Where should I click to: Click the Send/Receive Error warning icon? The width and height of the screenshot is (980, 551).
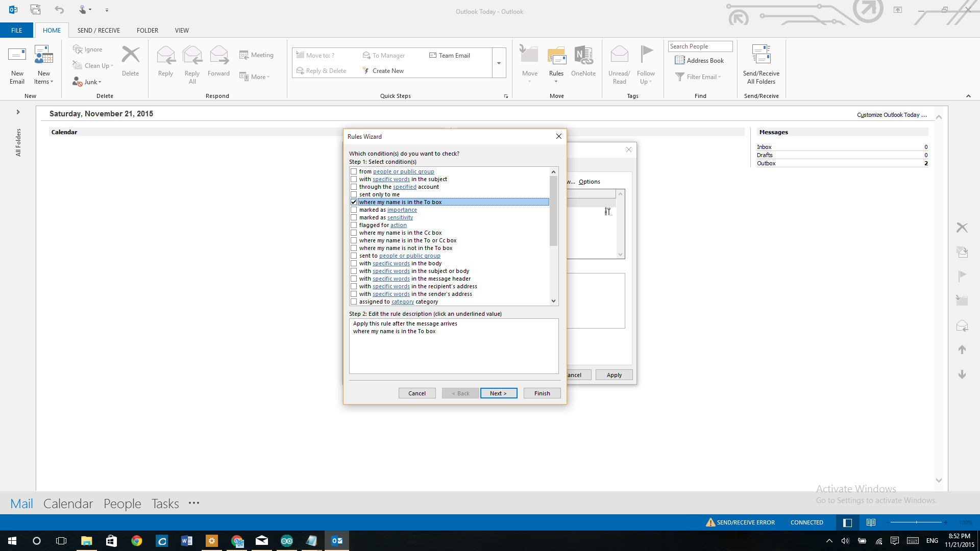pyautogui.click(x=710, y=522)
